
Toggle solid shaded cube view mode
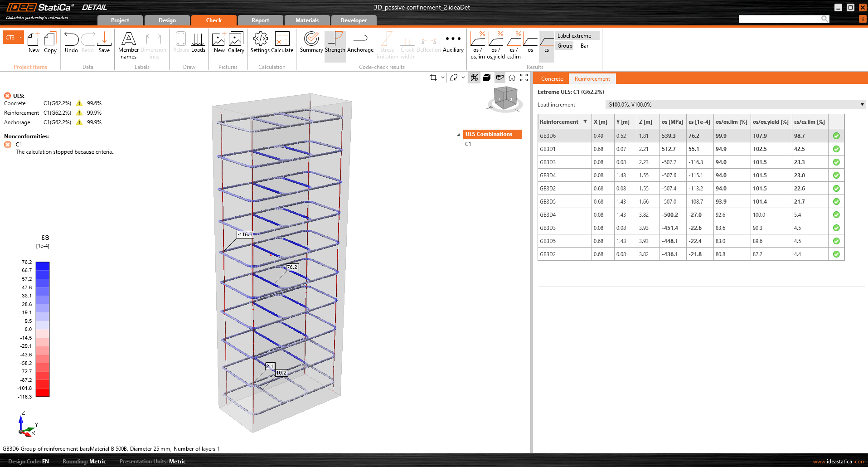[487, 78]
